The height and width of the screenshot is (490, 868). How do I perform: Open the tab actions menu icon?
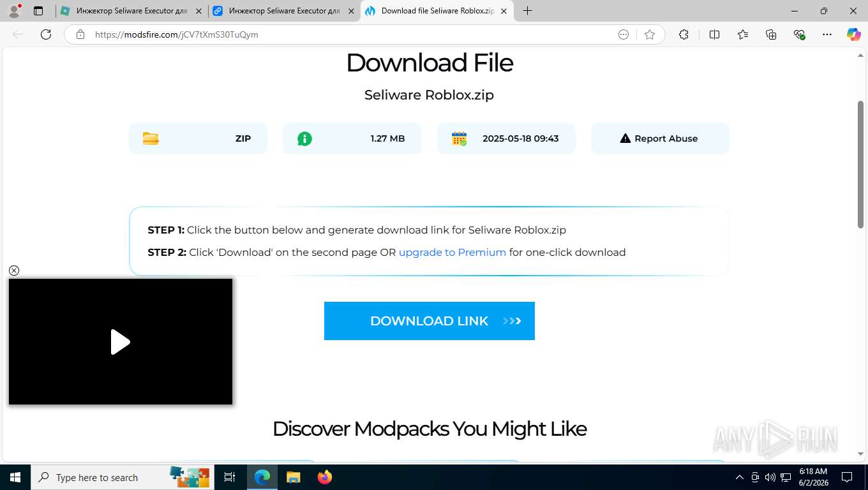tap(38, 11)
